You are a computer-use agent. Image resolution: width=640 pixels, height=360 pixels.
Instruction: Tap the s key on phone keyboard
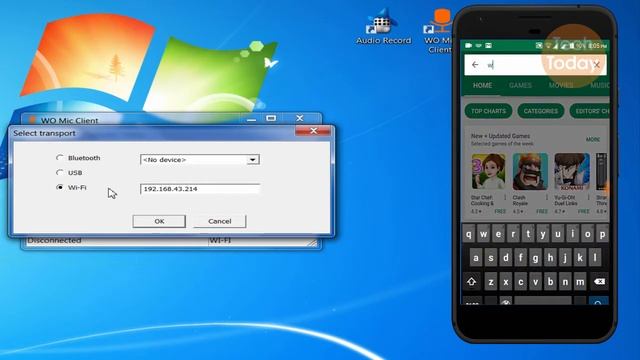click(491, 258)
